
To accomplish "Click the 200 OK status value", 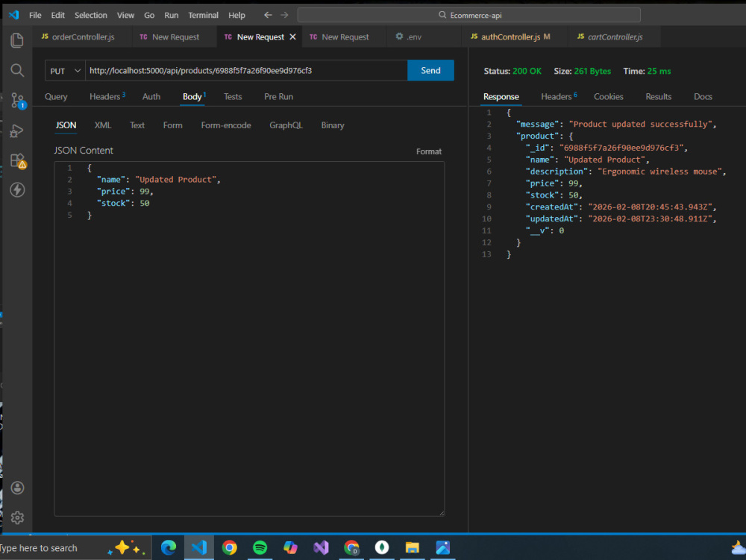I will tap(527, 71).
